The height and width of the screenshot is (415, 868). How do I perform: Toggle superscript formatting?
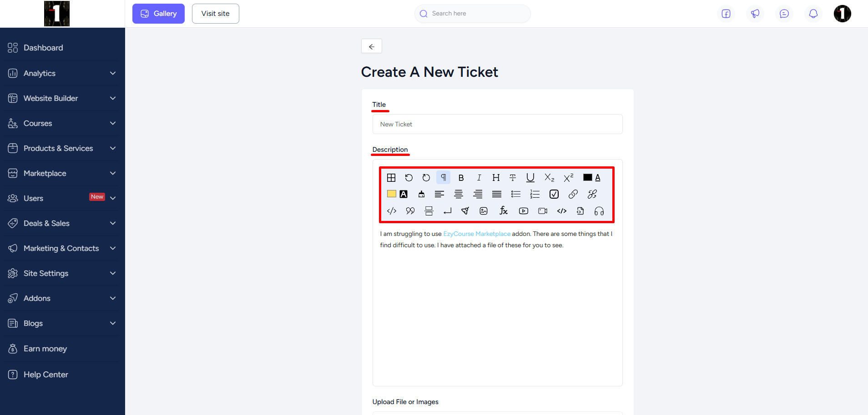click(568, 178)
